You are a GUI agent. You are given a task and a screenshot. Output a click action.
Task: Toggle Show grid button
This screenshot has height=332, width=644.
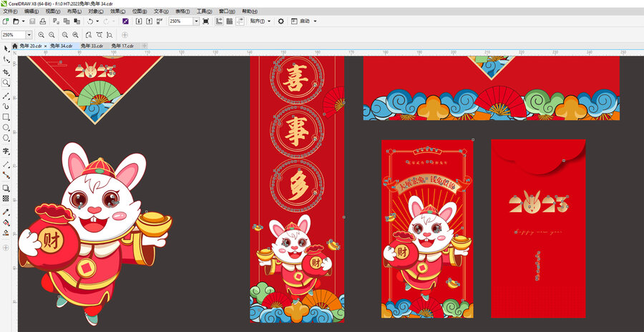point(230,21)
